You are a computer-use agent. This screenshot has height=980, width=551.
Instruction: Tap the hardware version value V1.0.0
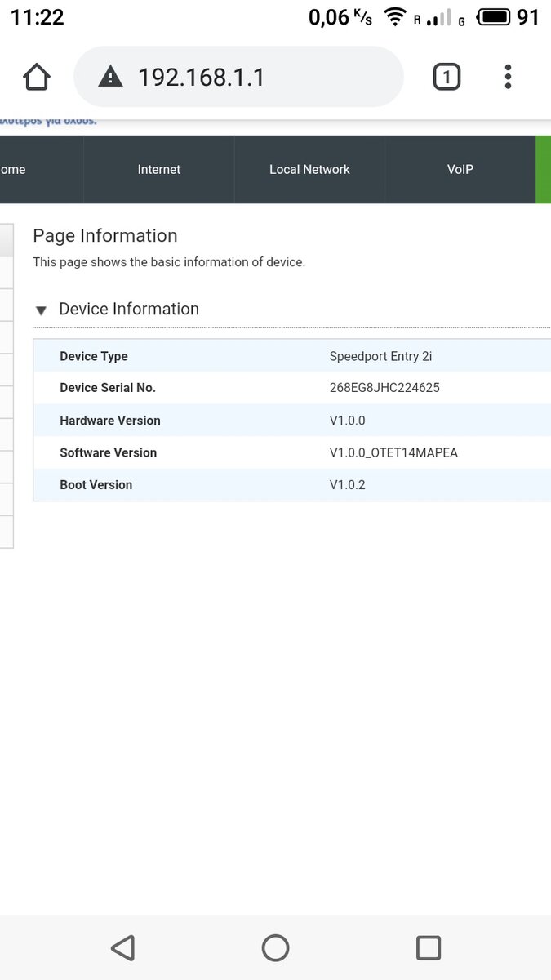(x=347, y=421)
